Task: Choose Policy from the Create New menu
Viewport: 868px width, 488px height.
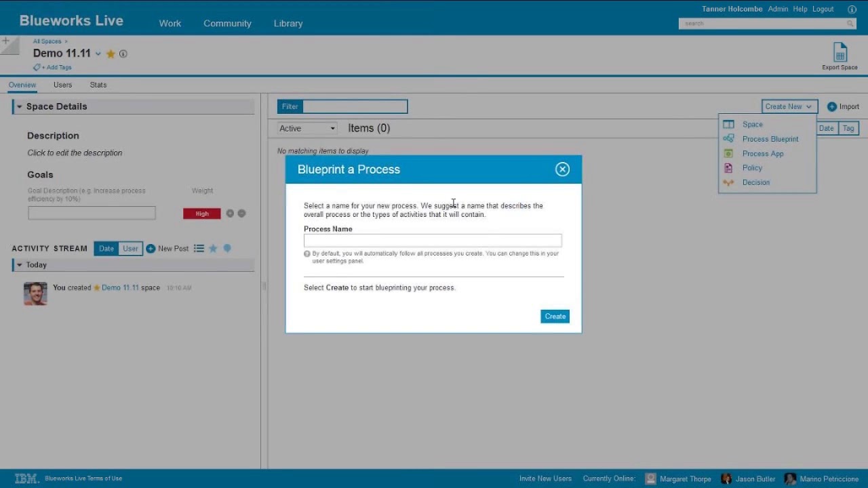Action: pyautogui.click(x=752, y=168)
